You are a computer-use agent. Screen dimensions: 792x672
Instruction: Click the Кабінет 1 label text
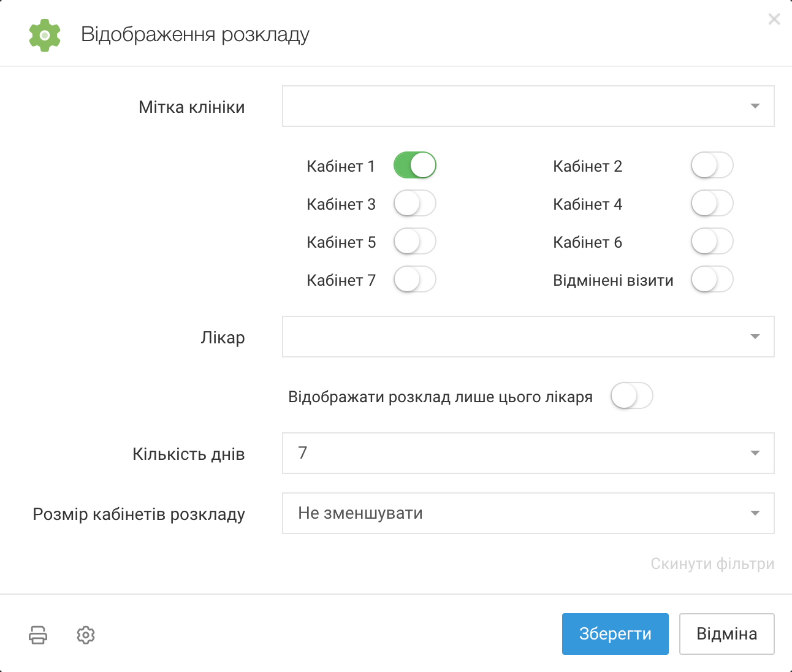click(x=341, y=166)
